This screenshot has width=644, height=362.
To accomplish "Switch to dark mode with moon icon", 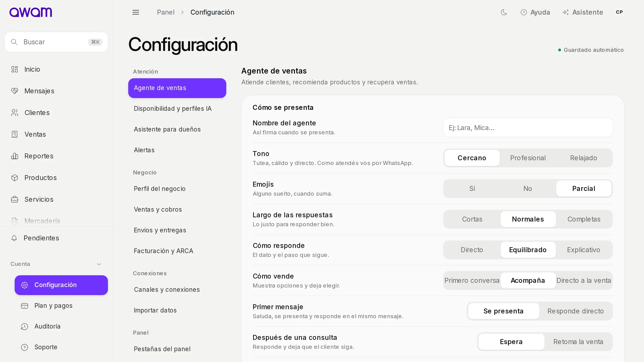I will click(x=504, y=12).
